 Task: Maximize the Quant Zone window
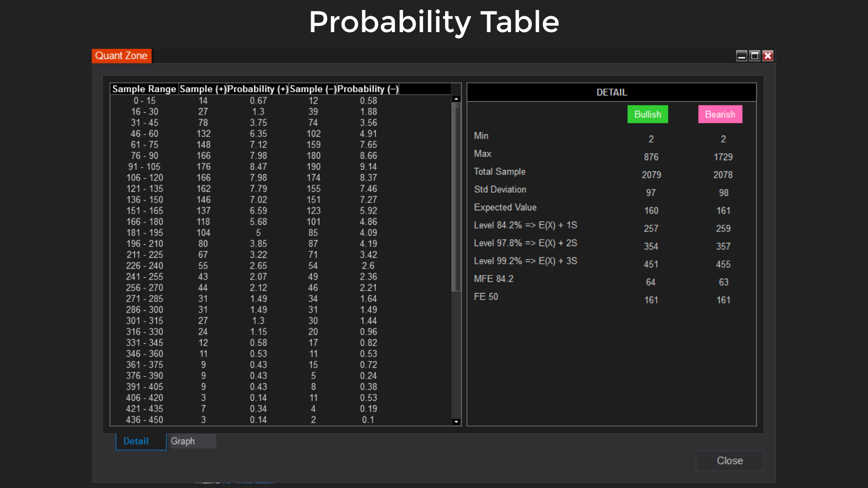click(x=754, y=56)
